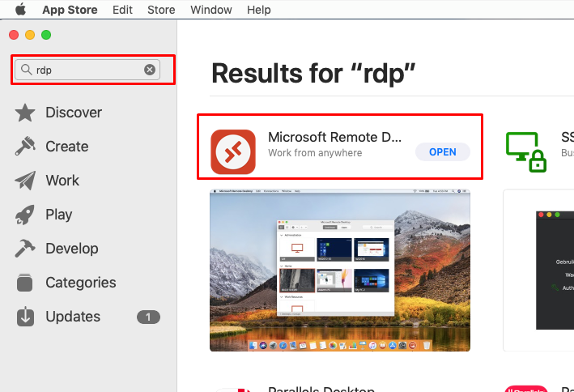The height and width of the screenshot is (392, 574).
Task: Go to the Create section
Action: coord(67,147)
